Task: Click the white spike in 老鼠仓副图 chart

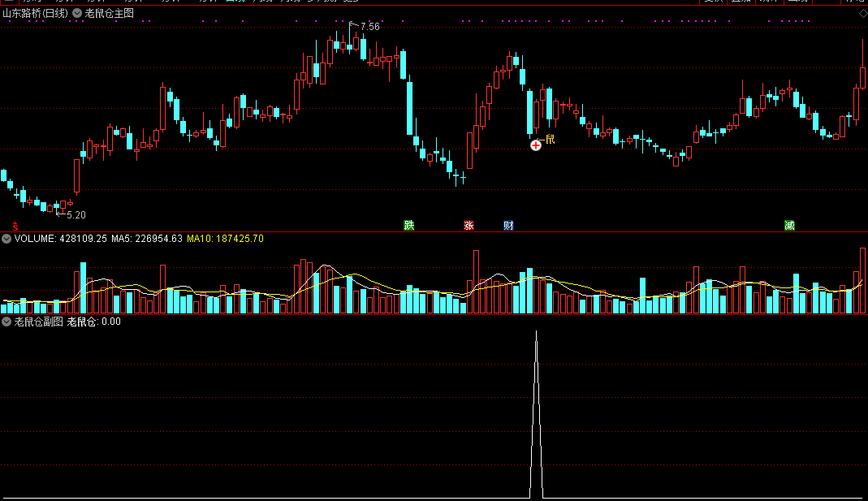Action: pyautogui.click(x=536, y=415)
